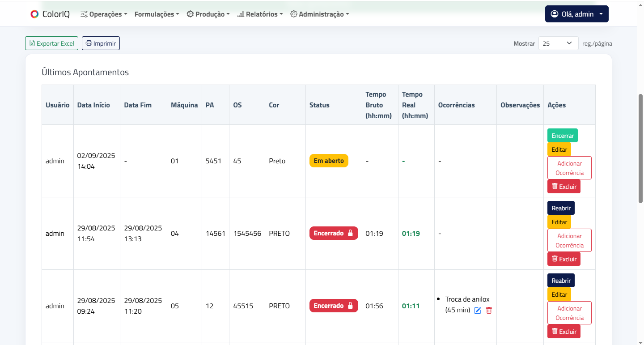
Task: Click the page vertical scrollbar
Action: point(640,148)
